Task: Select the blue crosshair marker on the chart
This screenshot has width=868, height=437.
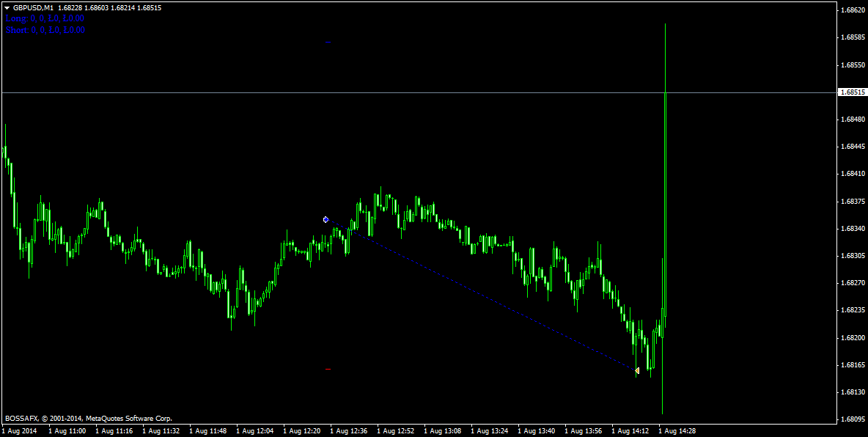Action: [325, 218]
